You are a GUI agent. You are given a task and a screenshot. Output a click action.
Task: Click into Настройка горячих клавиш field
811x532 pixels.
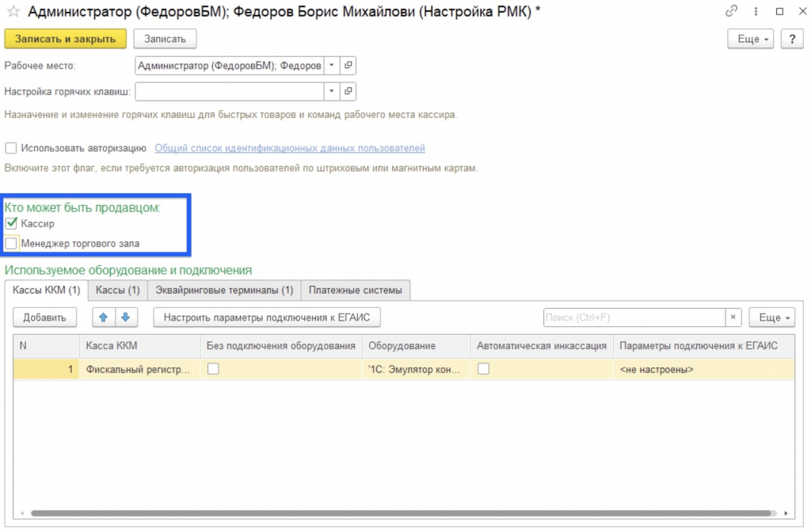click(x=230, y=91)
